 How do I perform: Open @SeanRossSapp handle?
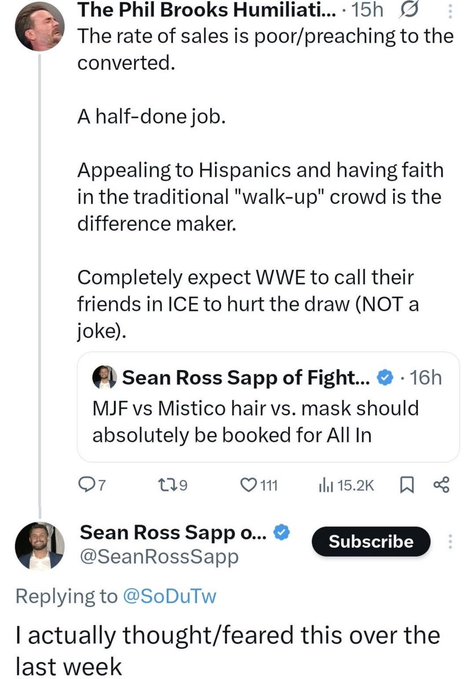(159, 557)
